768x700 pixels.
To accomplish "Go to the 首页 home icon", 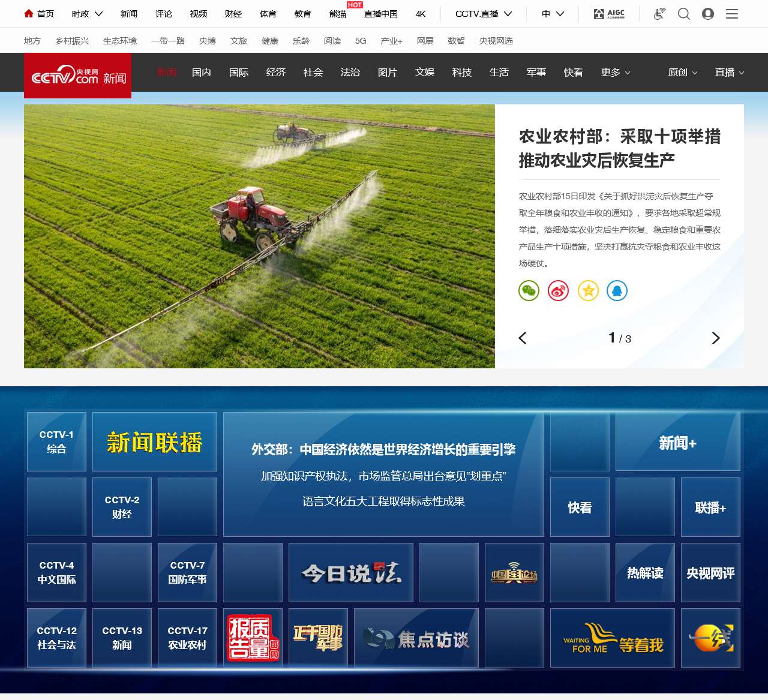I will pyautogui.click(x=29, y=13).
